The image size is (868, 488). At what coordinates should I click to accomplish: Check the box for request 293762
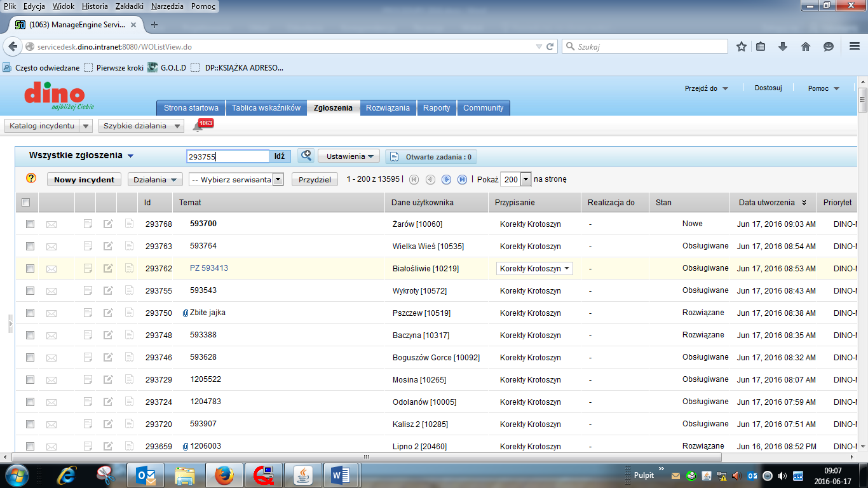coord(30,269)
